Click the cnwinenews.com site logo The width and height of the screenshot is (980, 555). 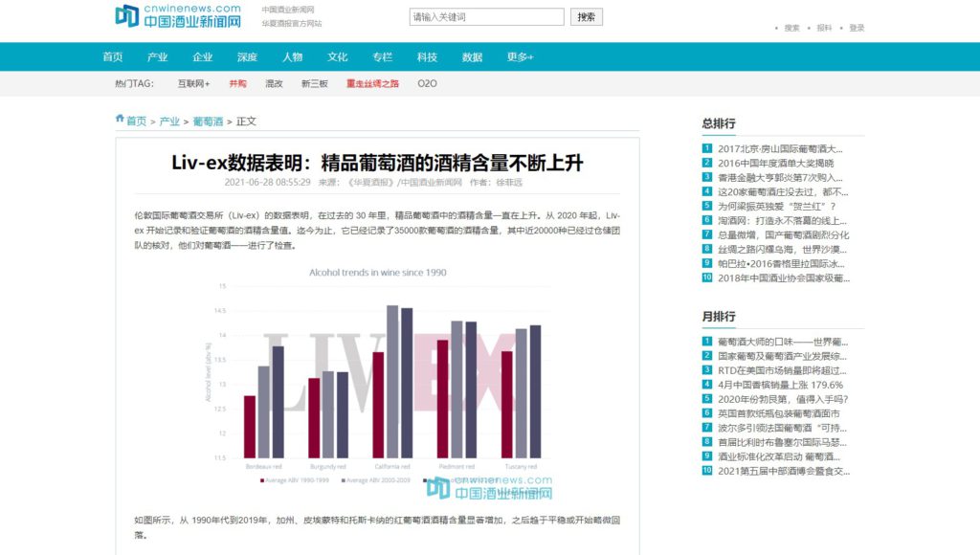pos(178,15)
